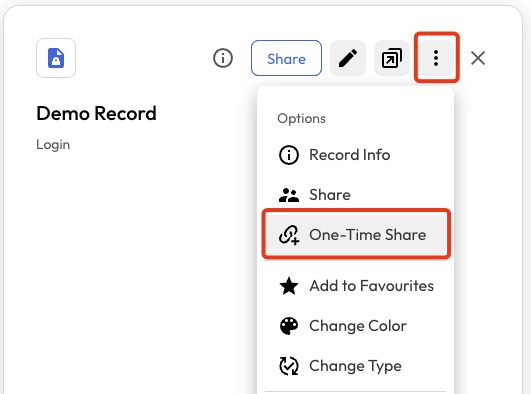
Task: Click the two-people icon beside the Share entry
Action: [289, 195]
